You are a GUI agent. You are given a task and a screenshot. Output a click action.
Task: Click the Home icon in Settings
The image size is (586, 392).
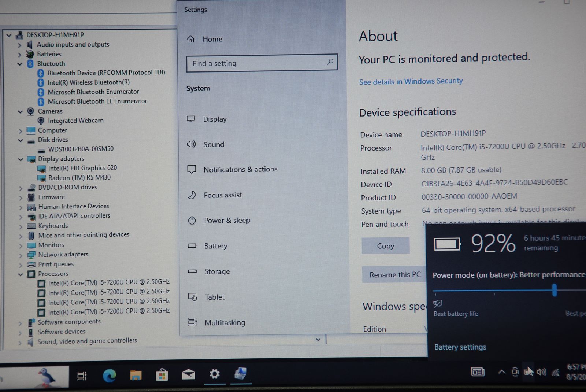point(191,39)
